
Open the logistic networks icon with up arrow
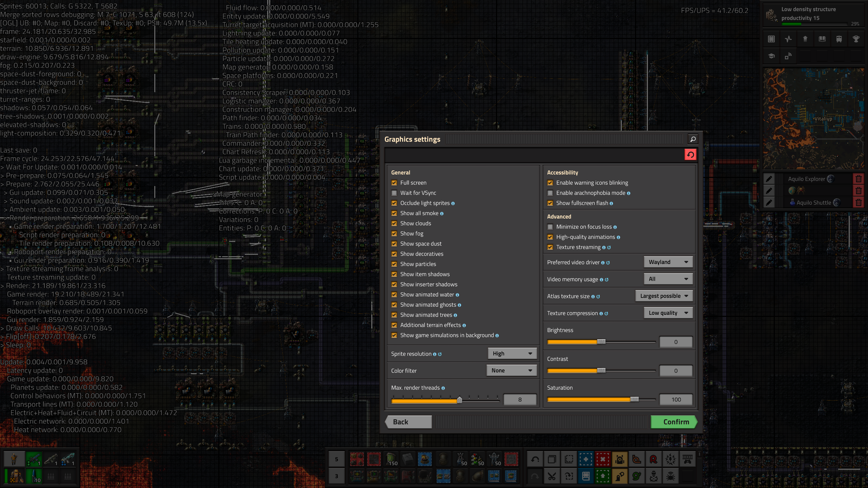click(805, 39)
